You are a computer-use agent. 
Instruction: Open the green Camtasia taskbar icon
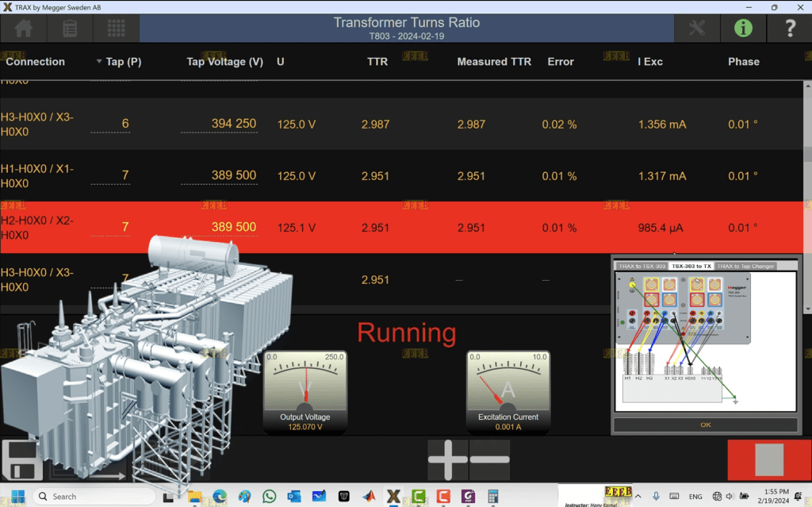(419, 496)
